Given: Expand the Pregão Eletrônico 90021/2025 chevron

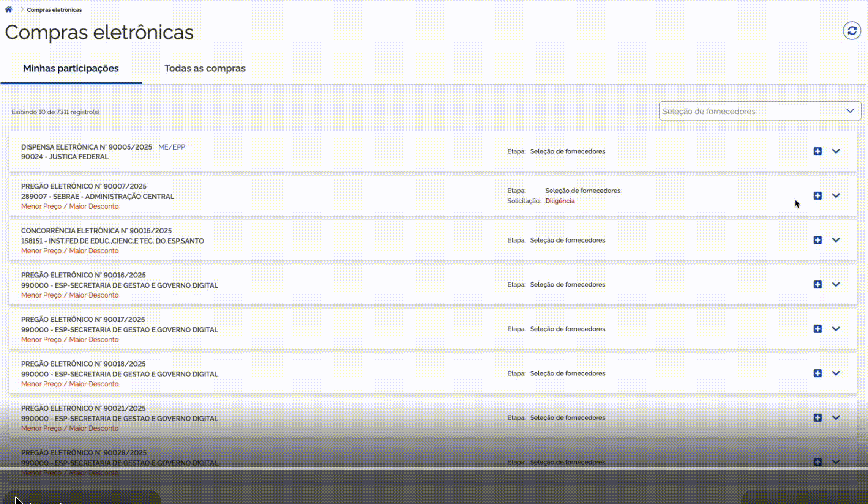Looking at the screenshot, I should coord(836,418).
